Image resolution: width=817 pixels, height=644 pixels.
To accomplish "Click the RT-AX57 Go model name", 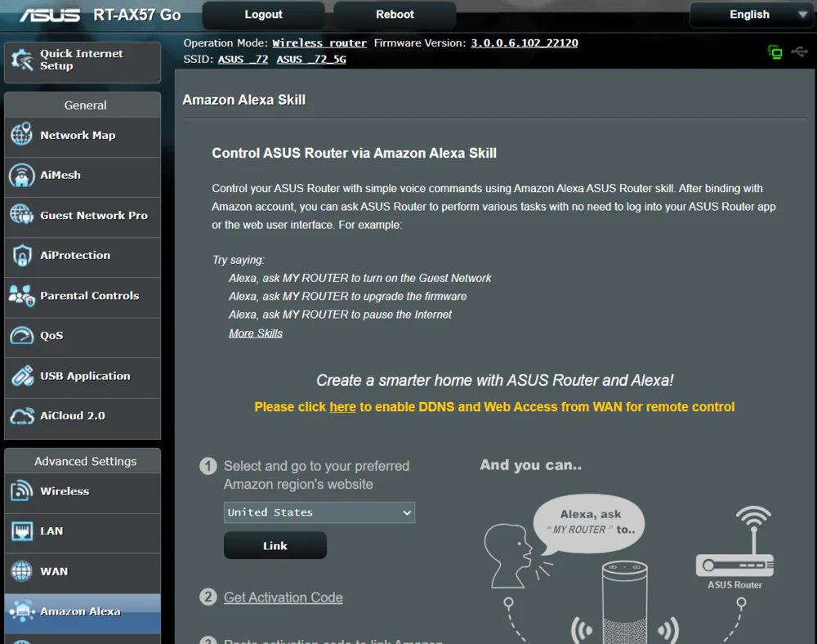I will 137,15.
